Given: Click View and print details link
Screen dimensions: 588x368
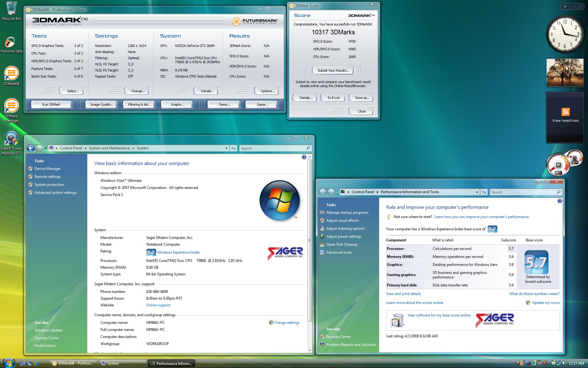Looking at the screenshot, I should (403, 294).
